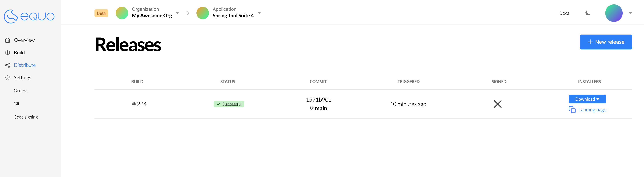Click the organization avatar circle
This screenshot has width=644, height=177.
tap(122, 13)
